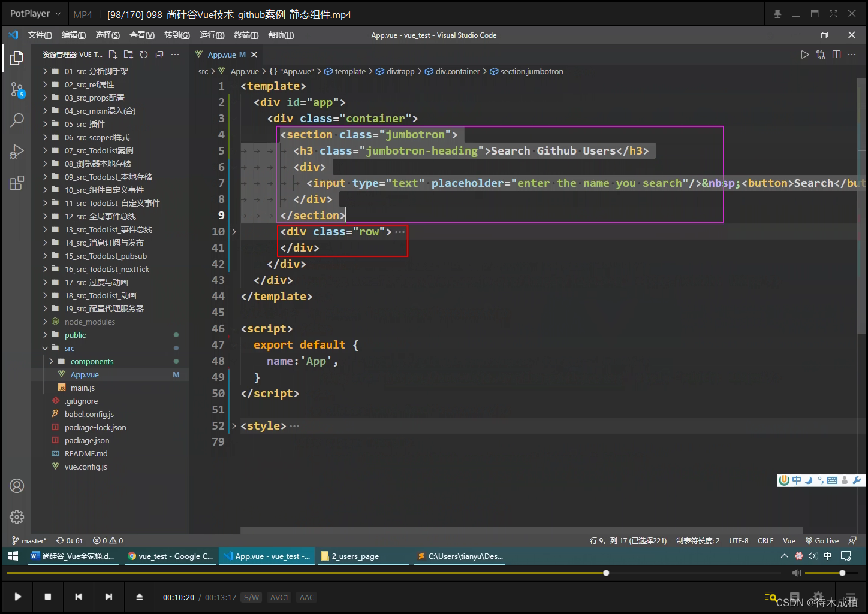Open the 文件(F) menu
The image size is (868, 614).
[40, 35]
